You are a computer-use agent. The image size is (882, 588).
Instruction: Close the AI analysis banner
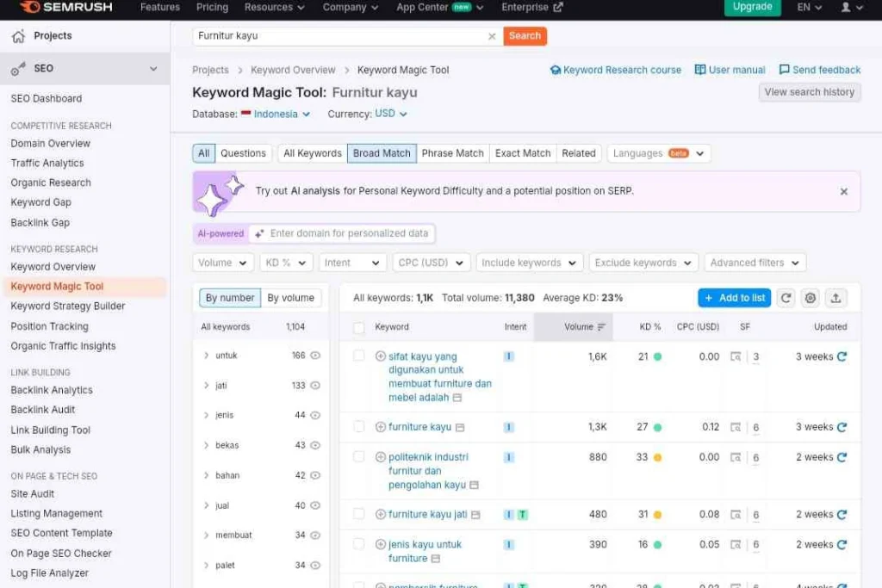coord(843,192)
